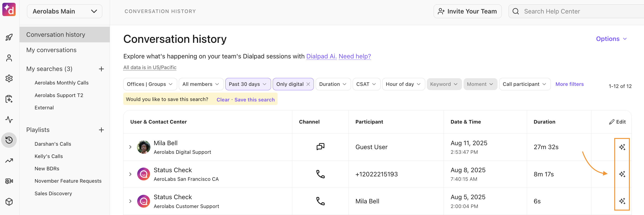Open the person profile icon in sidebar
Screen dimensions: 644x215
point(9,58)
